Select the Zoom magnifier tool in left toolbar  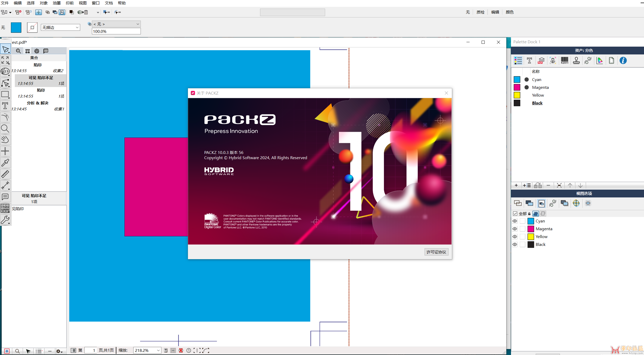click(x=5, y=128)
